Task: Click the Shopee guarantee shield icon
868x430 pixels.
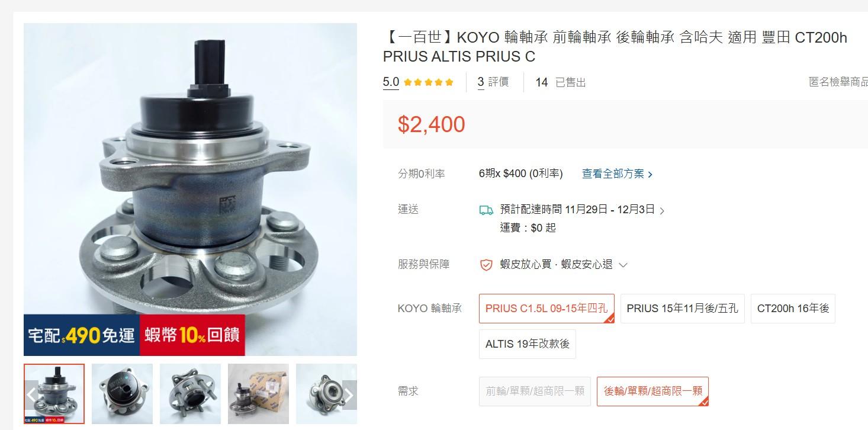Action: pos(486,265)
